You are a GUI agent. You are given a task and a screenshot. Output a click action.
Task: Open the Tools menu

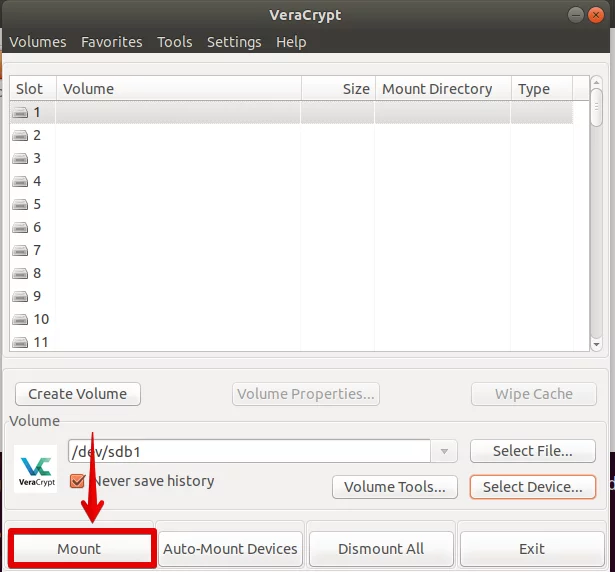[175, 42]
